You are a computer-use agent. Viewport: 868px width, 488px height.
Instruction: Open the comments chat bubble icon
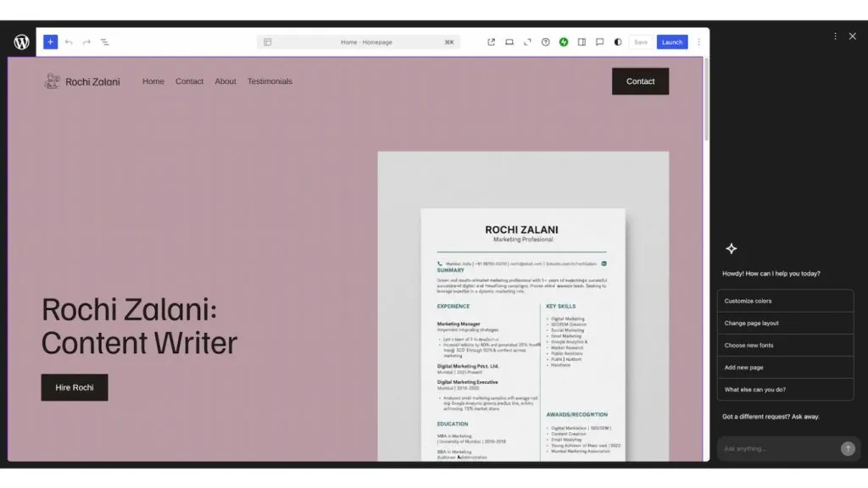click(599, 42)
